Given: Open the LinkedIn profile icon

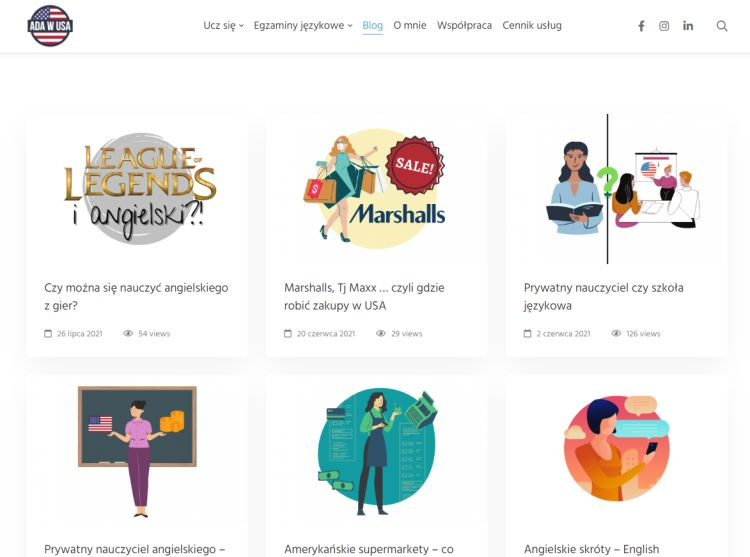Looking at the screenshot, I should [x=688, y=26].
